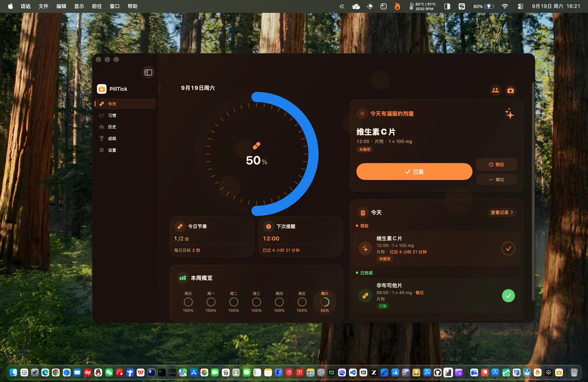This screenshot has height=382, width=588.
Task: Click the pill icon in 非布司他片 row
Action: [365, 296]
